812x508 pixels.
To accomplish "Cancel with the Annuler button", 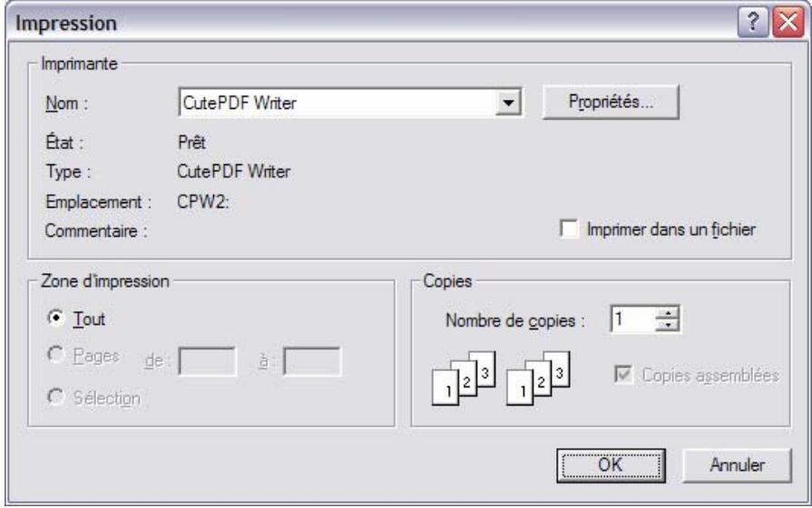I will click(737, 465).
